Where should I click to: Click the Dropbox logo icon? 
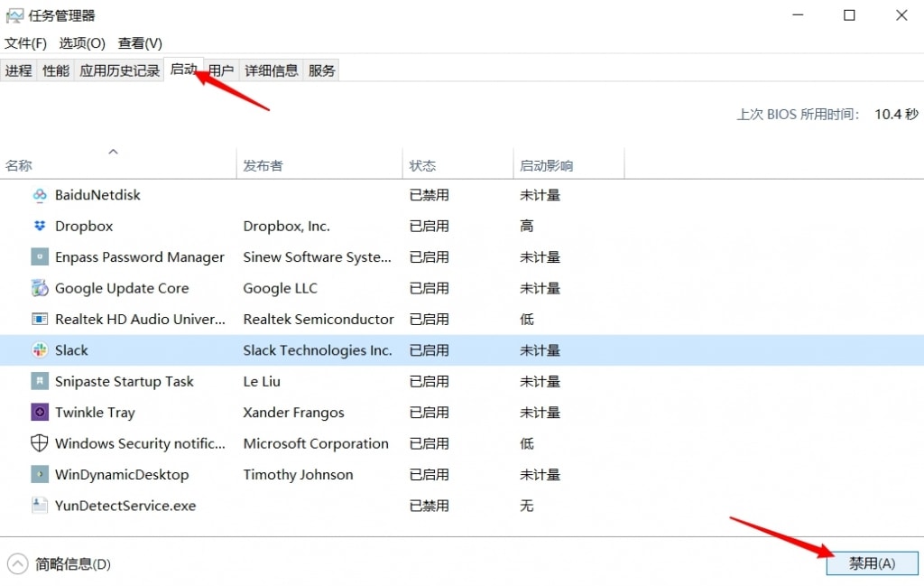[x=40, y=226]
